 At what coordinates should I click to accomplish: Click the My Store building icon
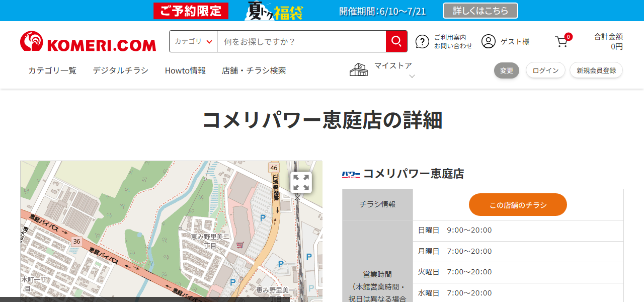359,69
